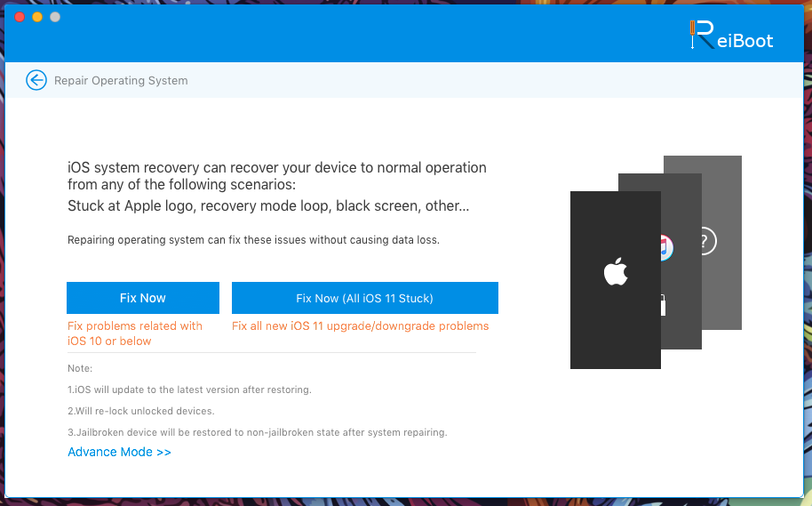Click the question mark phone illustration
Image resolution: width=812 pixels, height=506 pixels.
pyautogui.click(x=722, y=242)
